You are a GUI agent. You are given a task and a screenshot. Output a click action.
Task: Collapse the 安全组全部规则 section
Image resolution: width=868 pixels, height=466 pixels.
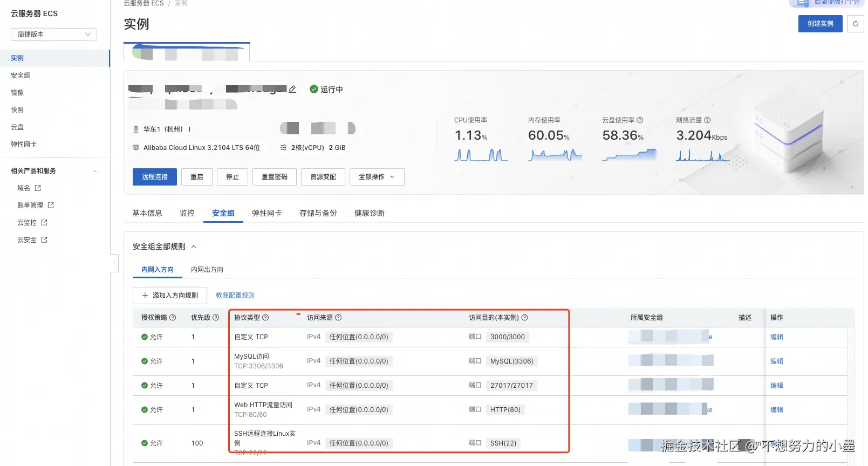pyautogui.click(x=194, y=247)
